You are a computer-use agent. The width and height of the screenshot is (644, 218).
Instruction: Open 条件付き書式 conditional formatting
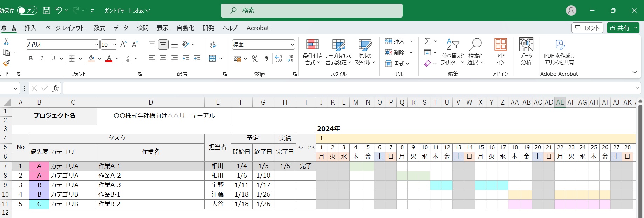[x=312, y=52]
